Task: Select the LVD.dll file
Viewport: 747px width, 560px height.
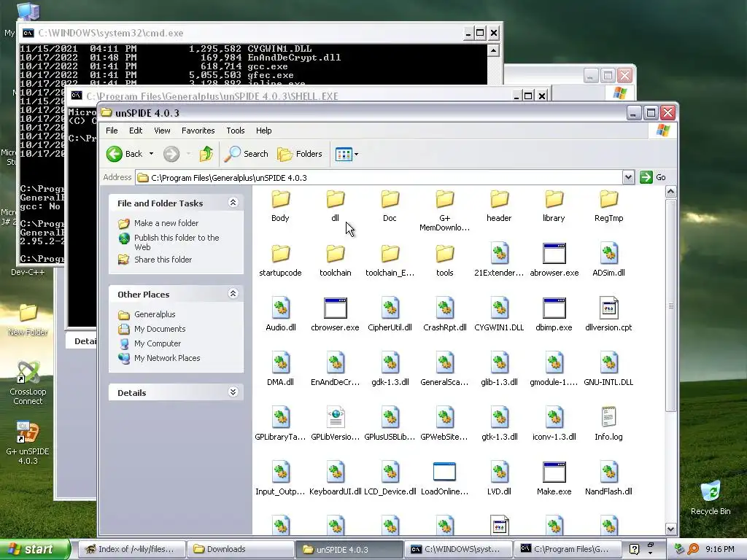Action: click(x=499, y=480)
